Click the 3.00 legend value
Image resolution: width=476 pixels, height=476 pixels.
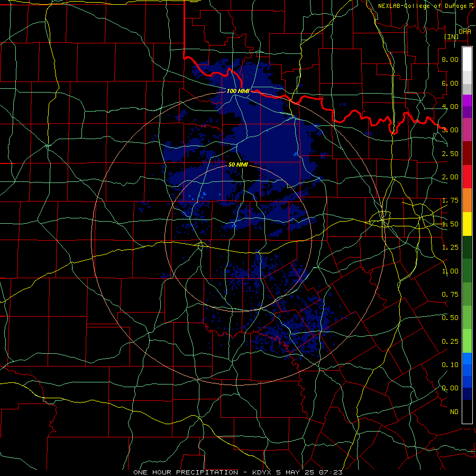450,130
